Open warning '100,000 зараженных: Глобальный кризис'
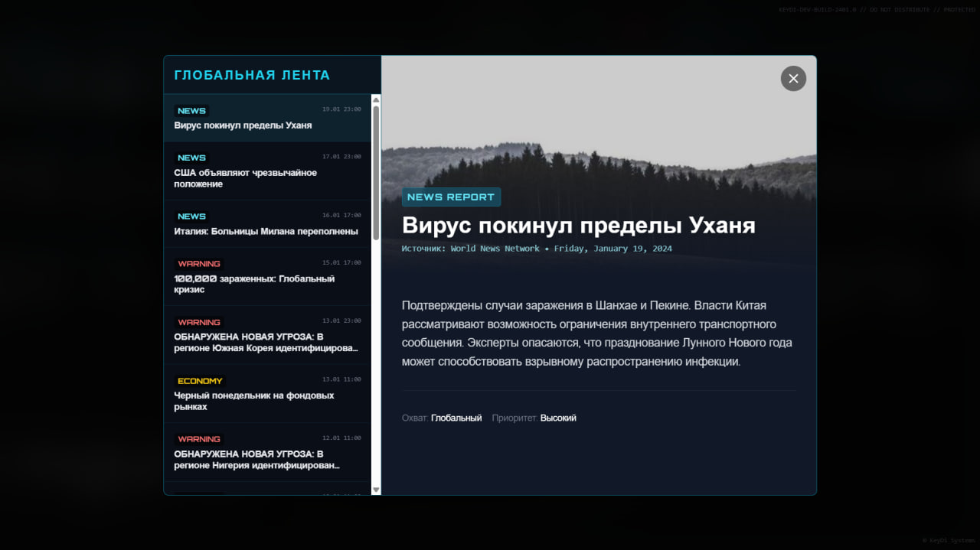The width and height of the screenshot is (980, 550). click(x=267, y=276)
